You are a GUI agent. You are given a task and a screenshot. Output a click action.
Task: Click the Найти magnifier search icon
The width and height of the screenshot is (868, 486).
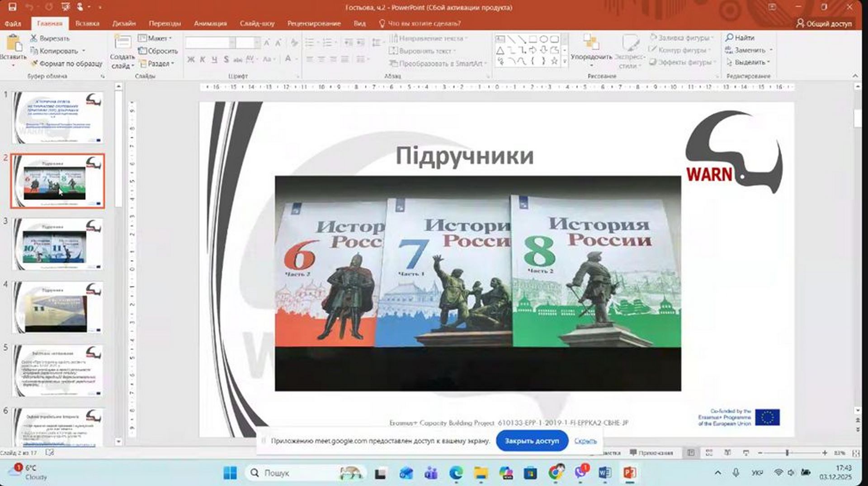tap(729, 38)
